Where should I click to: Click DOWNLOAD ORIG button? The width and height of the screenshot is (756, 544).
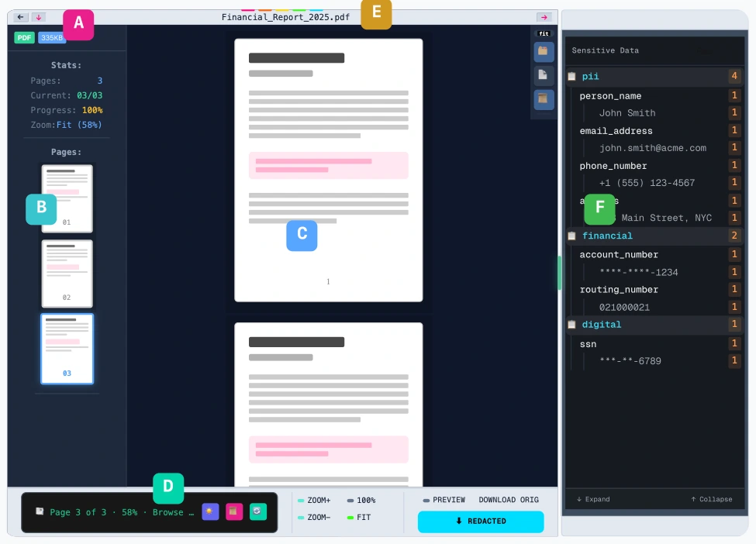[x=509, y=500]
